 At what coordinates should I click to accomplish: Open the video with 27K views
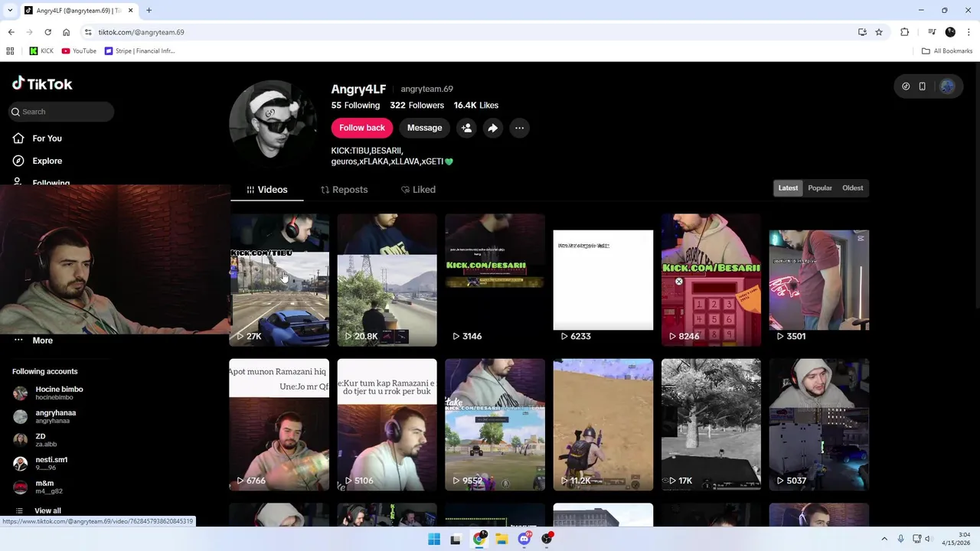pos(279,280)
